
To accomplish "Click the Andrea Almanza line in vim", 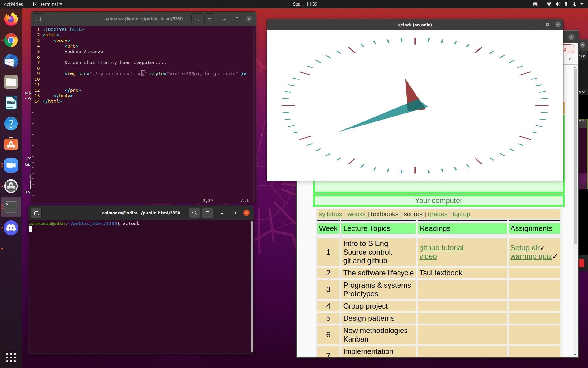I will [84, 52].
